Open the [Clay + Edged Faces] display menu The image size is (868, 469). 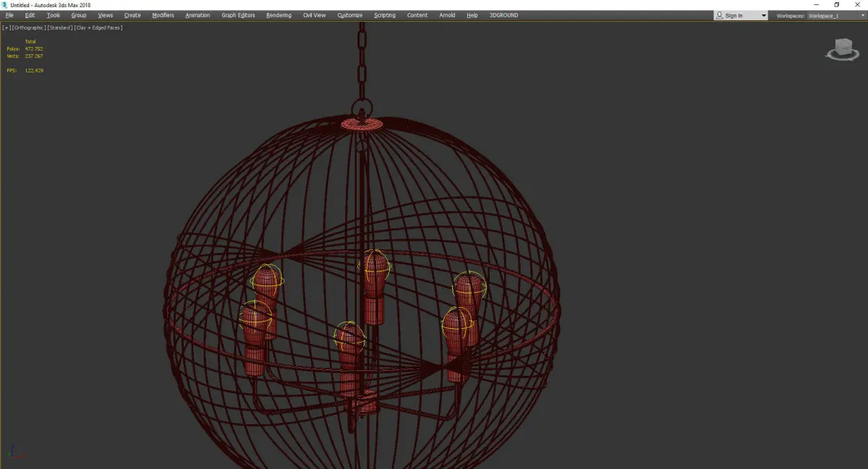(x=98, y=27)
